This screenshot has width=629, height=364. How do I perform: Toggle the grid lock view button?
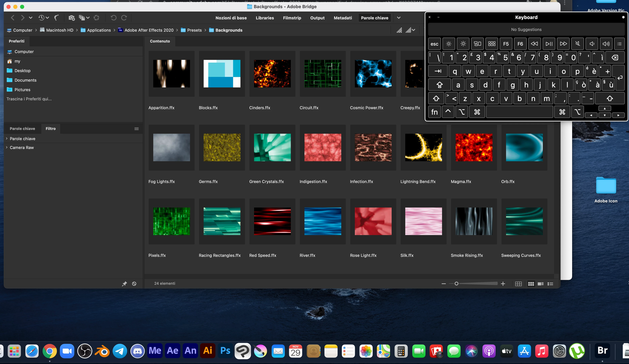pos(518,284)
